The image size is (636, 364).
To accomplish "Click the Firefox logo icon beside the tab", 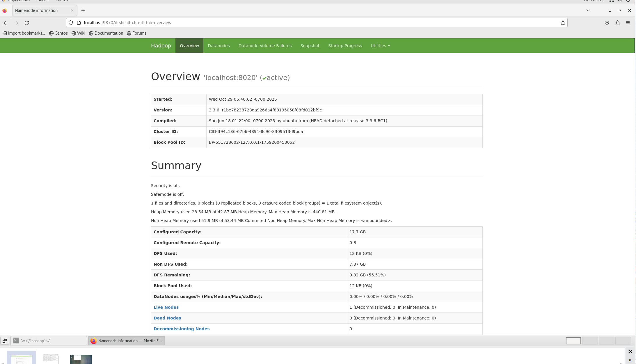I will (x=5, y=11).
